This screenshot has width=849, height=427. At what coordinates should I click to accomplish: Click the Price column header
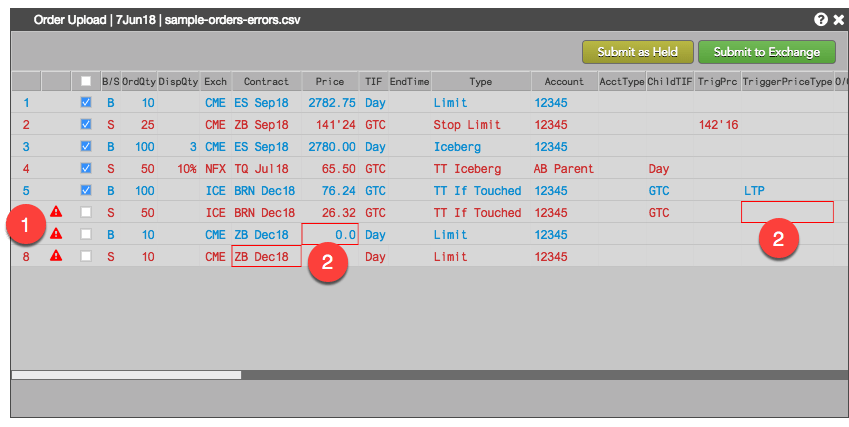(330, 82)
